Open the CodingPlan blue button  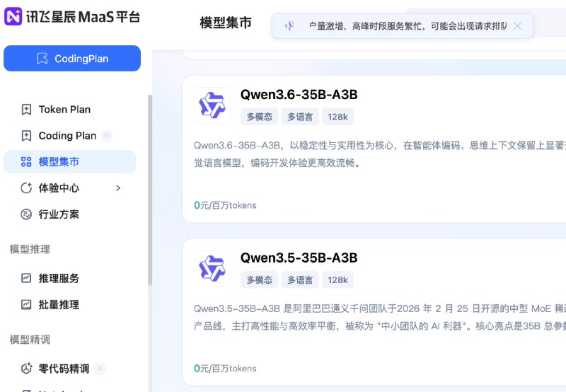pyautogui.click(x=72, y=59)
